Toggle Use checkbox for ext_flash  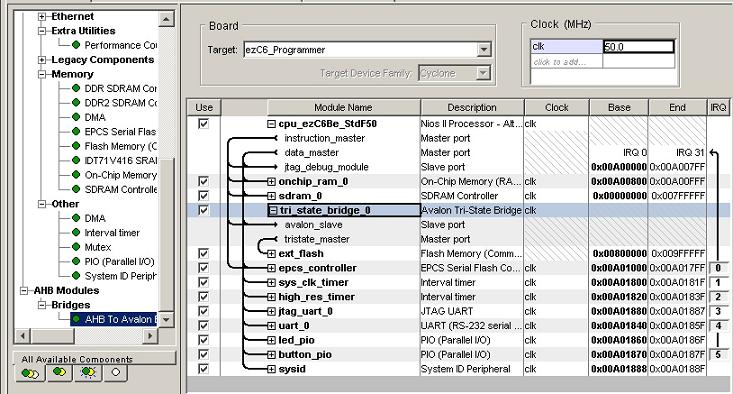203,253
